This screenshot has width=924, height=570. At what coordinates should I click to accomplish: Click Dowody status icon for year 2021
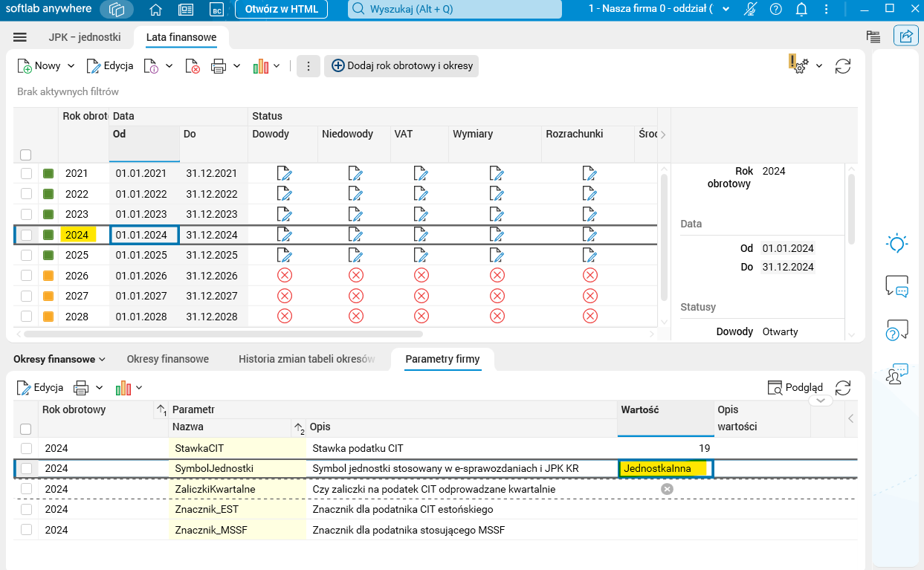(x=284, y=173)
